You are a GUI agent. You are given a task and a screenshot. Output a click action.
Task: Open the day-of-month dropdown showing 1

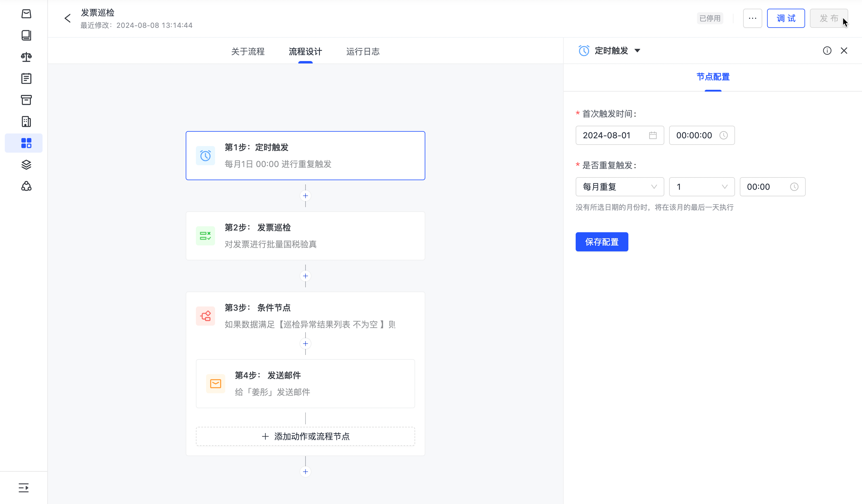701,186
